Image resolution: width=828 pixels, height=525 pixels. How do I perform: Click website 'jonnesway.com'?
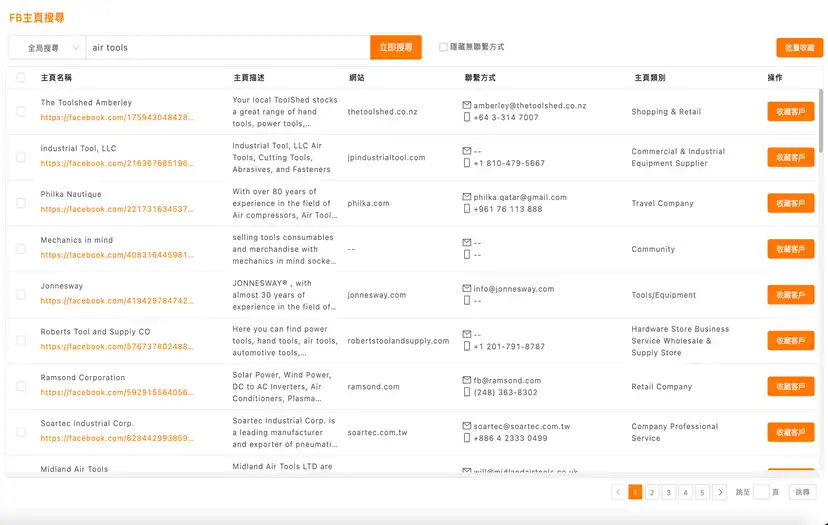[x=377, y=295]
